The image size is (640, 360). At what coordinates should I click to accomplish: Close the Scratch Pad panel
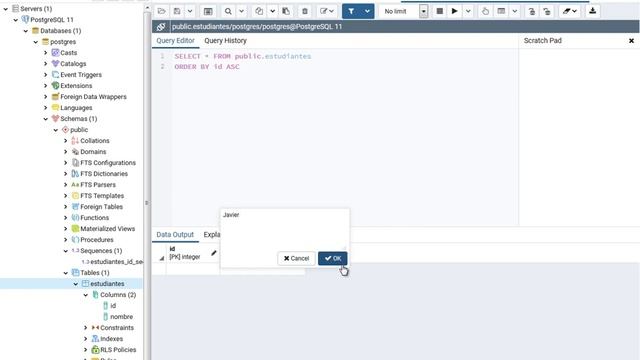point(631,41)
